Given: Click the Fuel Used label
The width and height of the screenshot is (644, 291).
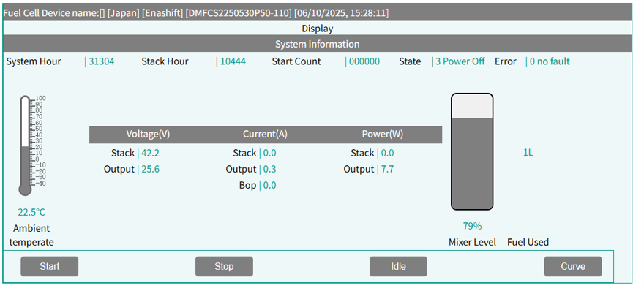Looking at the screenshot, I should coord(528,242).
